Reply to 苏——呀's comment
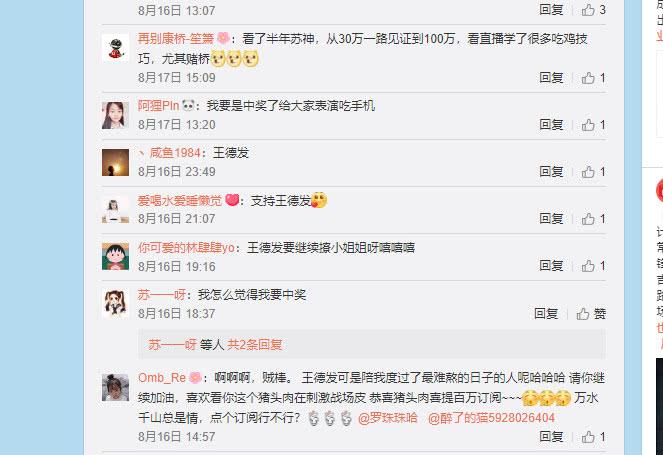Screen dimensions: 663x455 (x=546, y=313)
